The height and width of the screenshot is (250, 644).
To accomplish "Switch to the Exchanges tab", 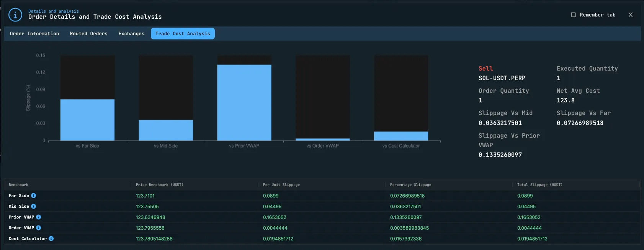I will coord(131,34).
